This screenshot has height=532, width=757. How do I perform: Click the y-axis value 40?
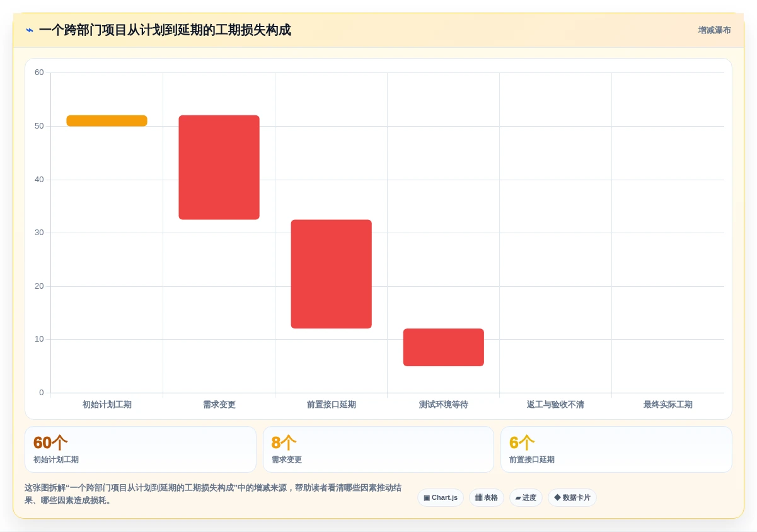39,180
